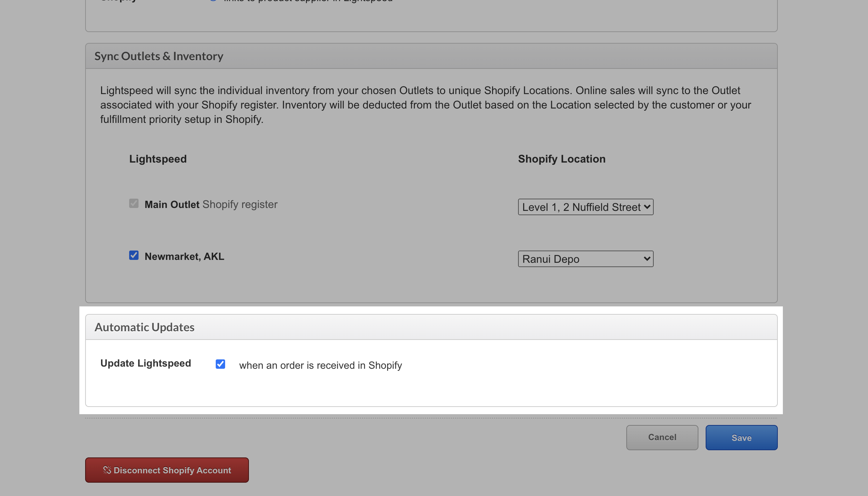
Task: Click the Save button
Action: point(741,438)
